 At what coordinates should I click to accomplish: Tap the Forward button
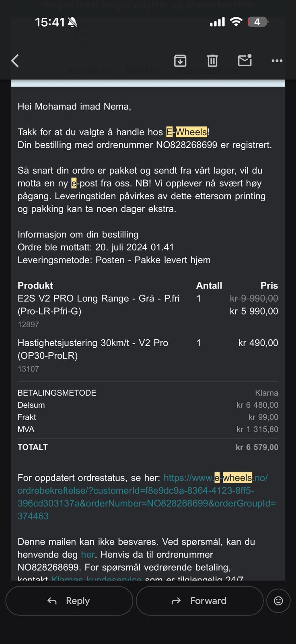coord(199,601)
